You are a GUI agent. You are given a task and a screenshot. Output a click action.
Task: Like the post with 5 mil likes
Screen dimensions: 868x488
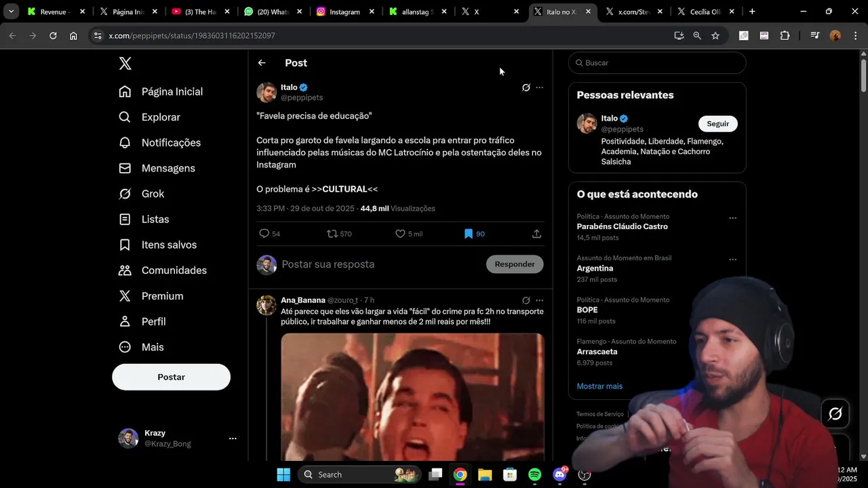409,234
